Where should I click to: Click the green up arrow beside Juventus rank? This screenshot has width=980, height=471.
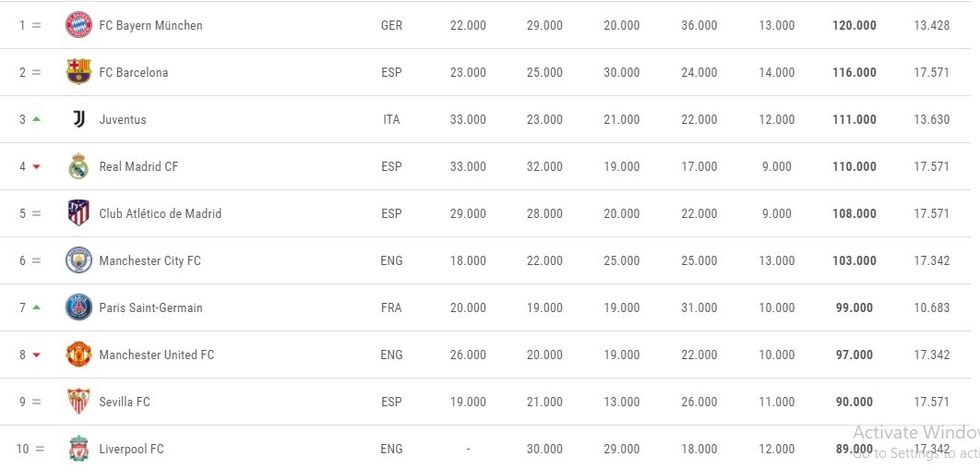37,119
